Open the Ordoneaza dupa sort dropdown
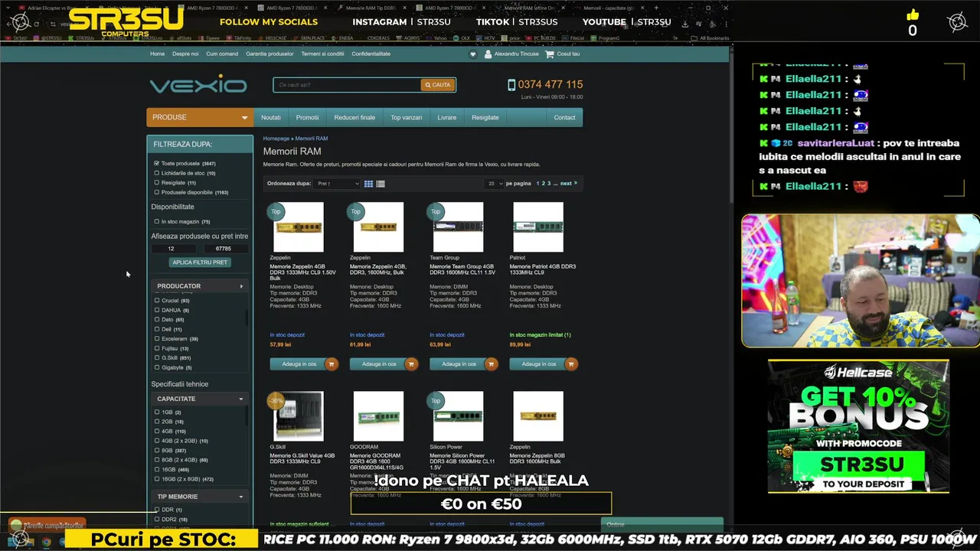 337,184
